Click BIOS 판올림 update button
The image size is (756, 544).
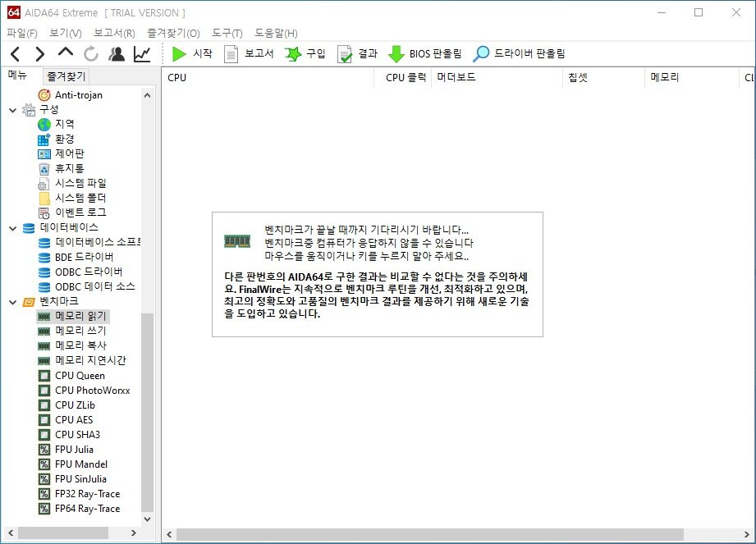[x=424, y=54]
